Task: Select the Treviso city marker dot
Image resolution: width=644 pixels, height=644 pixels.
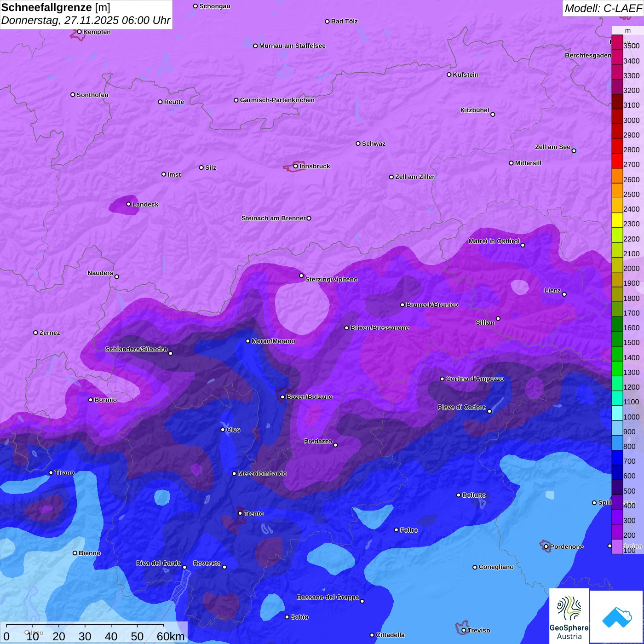Action: point(464,630)
